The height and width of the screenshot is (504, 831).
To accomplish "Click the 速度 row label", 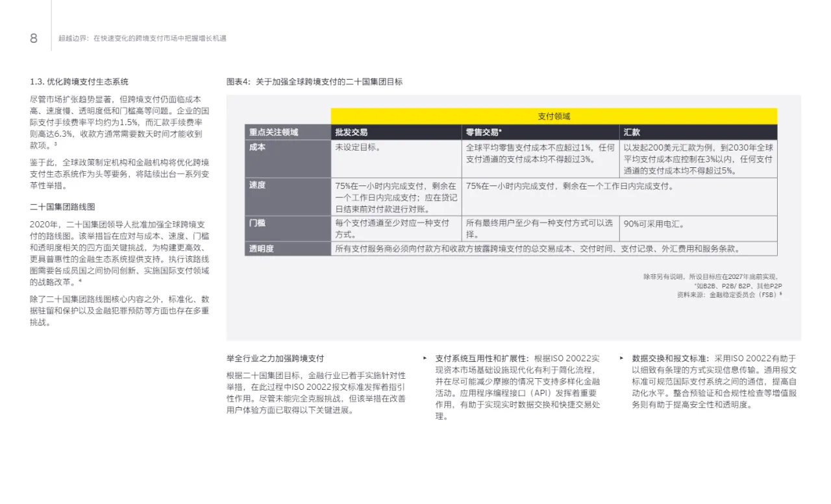I will click(x=288, y=197).
